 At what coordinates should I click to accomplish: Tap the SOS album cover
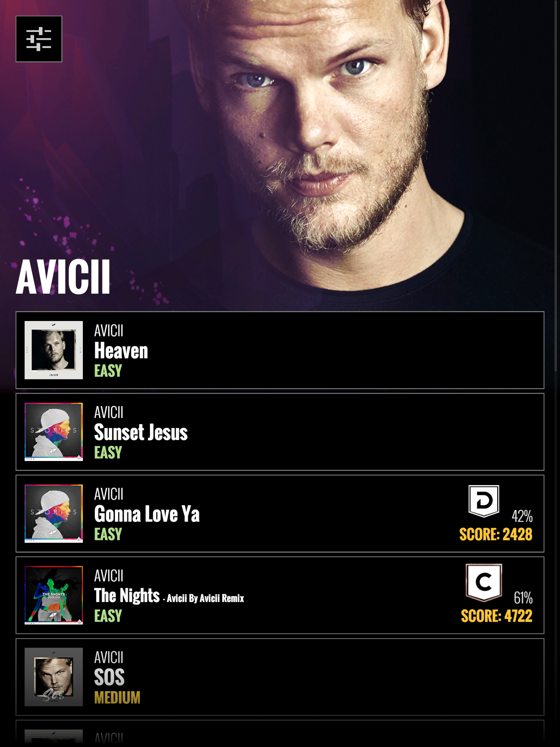point(54,677)
